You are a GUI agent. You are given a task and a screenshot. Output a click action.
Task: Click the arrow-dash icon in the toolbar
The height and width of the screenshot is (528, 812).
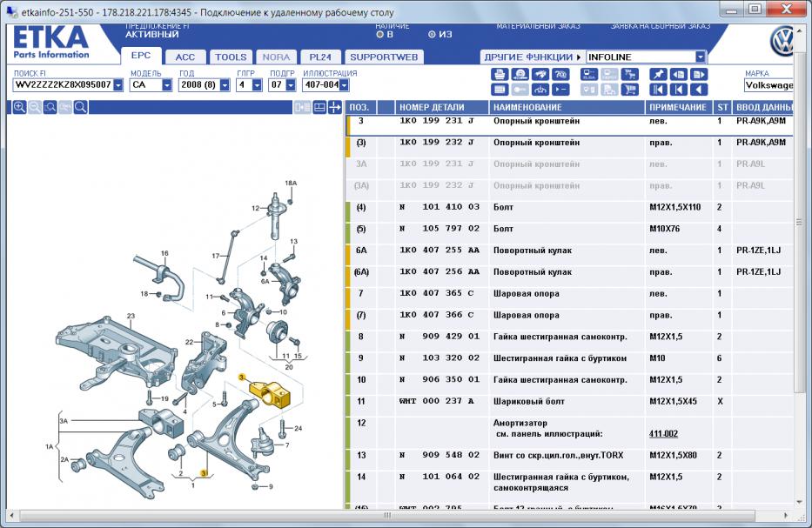[560, 90]
